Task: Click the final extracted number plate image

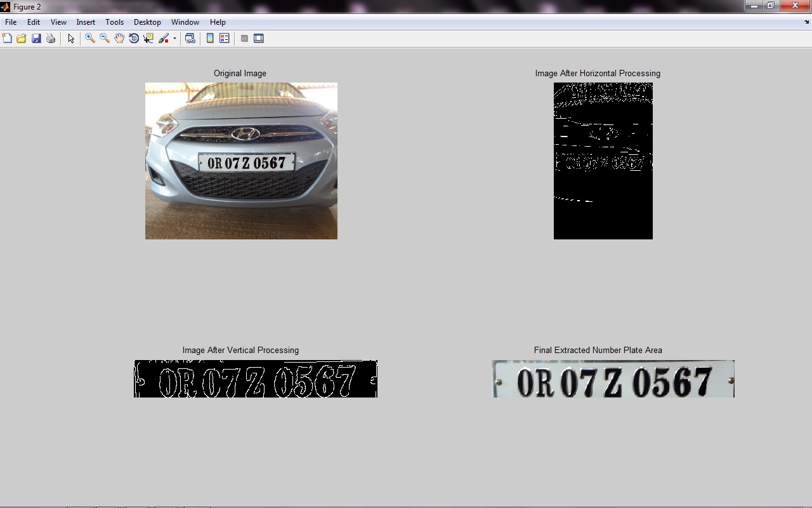Action: [x=613, y=379]
